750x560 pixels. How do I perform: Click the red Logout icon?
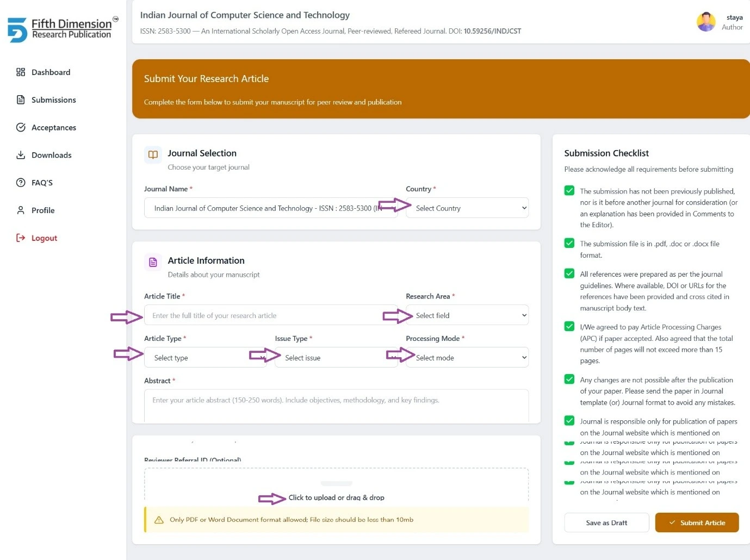tap(21, 238)
